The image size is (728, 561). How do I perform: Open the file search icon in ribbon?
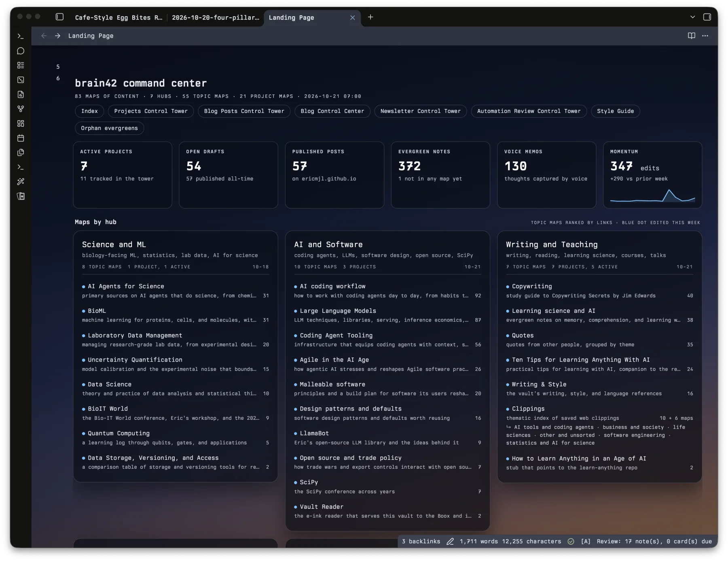[21, 95]
